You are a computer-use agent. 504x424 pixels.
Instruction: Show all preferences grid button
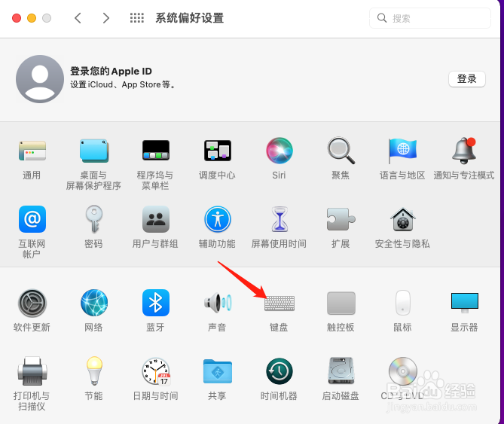click(137, 18)
